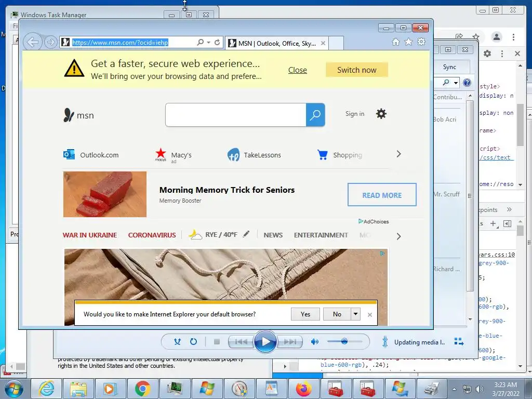Dismiss the default browser notification bar
Image resolution: width=532 pixels, height=399 pixels.
click(x=370, y=314)
